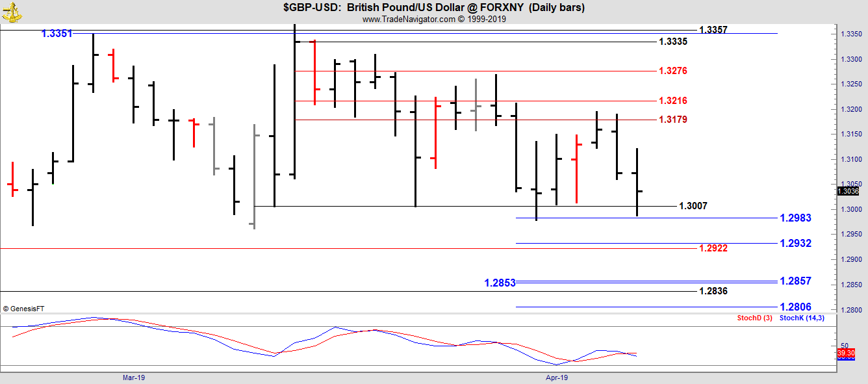Select the $GBP-USD chart title text
Screen dimensions: 868x384
(433, 8)
